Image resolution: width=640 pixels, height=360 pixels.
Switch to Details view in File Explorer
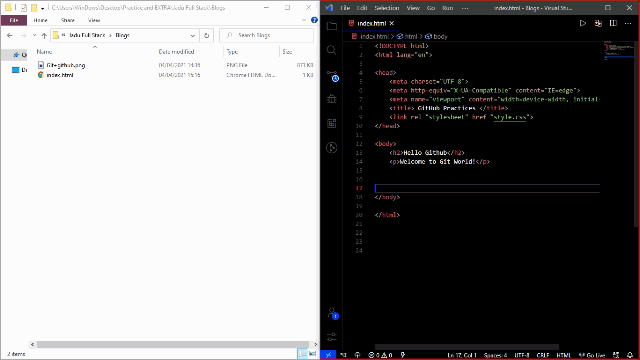(x=302, y=354)
